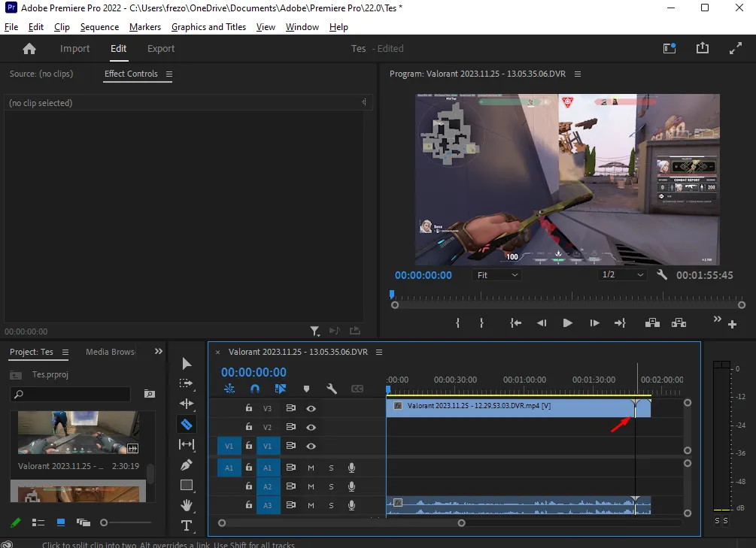Open Graphics and Titles menu

click(x=208, y=27)
